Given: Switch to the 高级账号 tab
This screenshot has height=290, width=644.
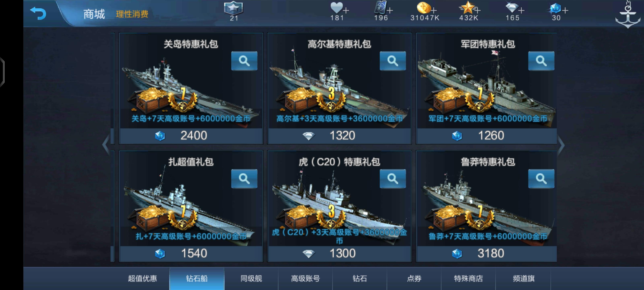Looking at the screenshot, I should [305, 279].
